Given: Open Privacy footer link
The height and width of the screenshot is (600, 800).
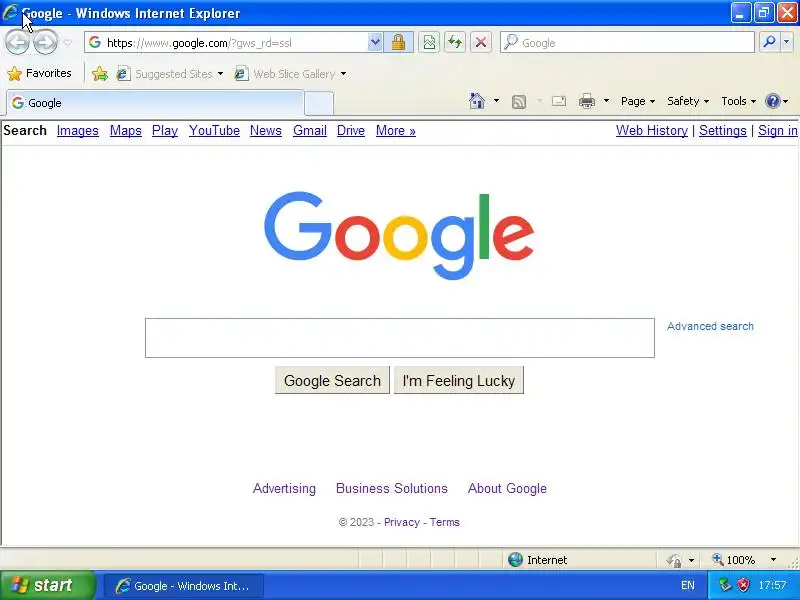Looking at the screenshot, I should coord(402,522).
